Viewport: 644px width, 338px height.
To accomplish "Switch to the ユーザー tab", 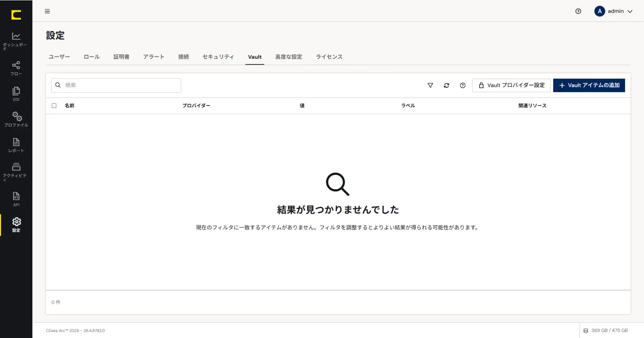I will coord(59,57).
